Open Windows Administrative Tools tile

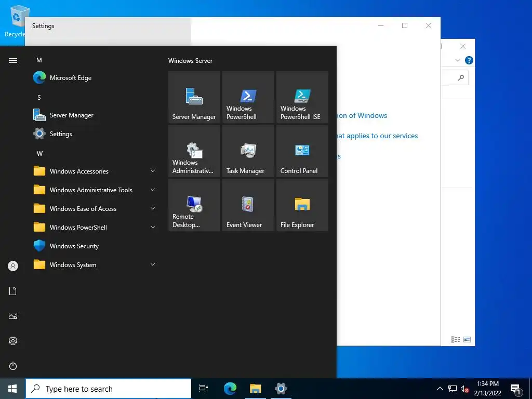click(x=194, y=151)
